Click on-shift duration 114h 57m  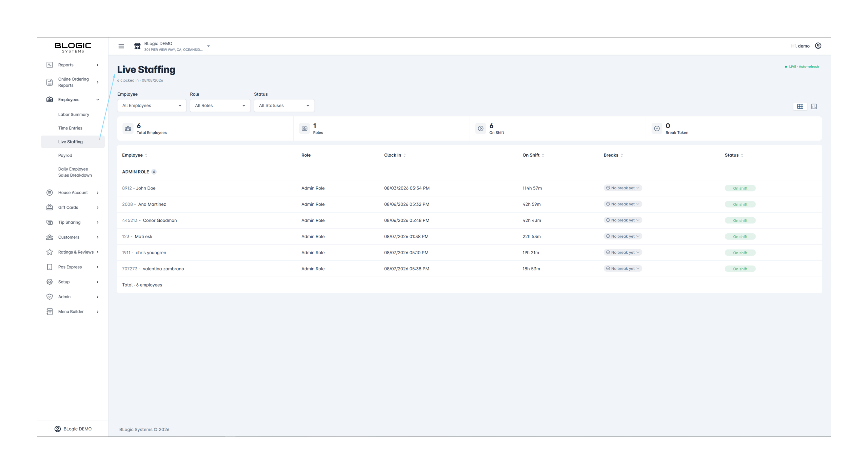coord(532,188)
